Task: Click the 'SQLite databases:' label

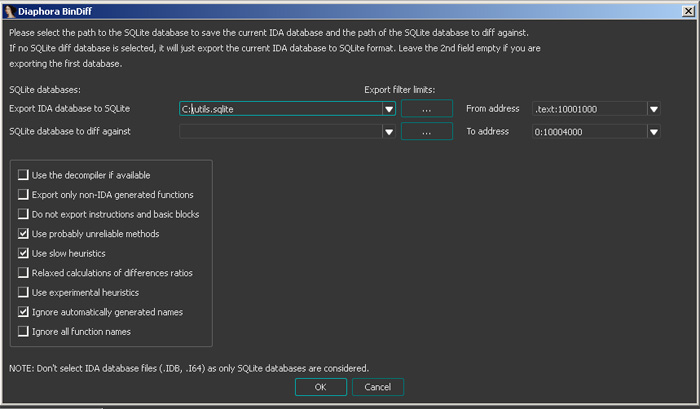Action: tap(45, 90)
